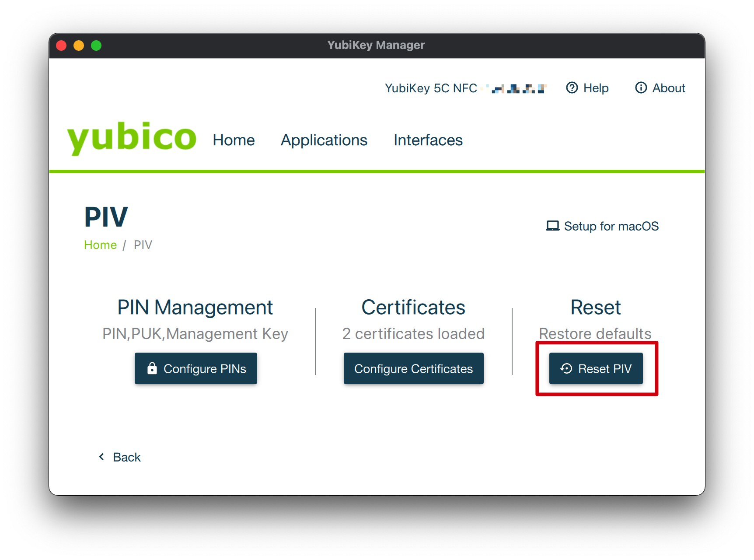Click the About info icon
Screen dimensions: 754x560
(x=641, y=88)
